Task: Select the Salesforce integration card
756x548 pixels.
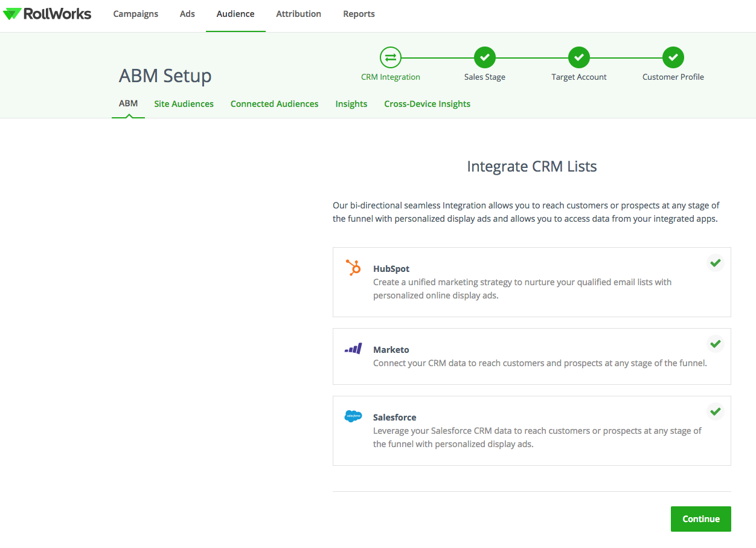Action: tap(531, 430)
